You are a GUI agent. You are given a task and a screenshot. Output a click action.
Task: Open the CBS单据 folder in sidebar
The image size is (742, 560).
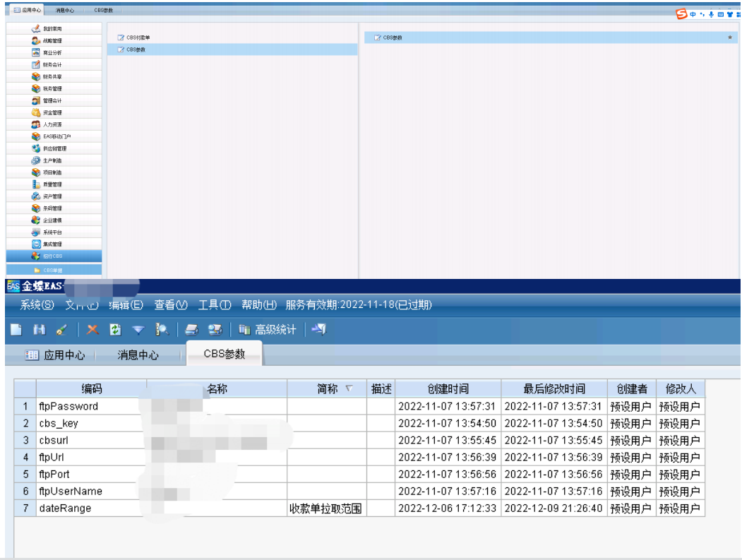coord(53,270)
